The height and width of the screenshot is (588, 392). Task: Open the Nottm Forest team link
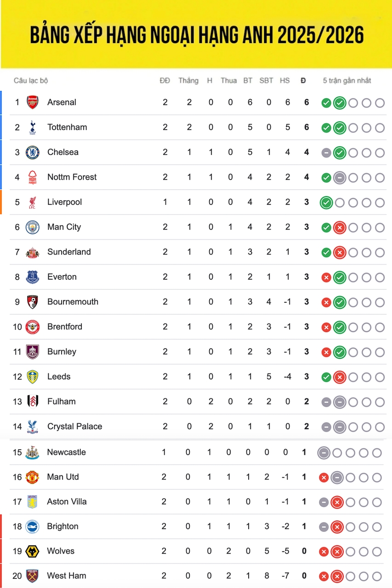click(x=72, y=177)
